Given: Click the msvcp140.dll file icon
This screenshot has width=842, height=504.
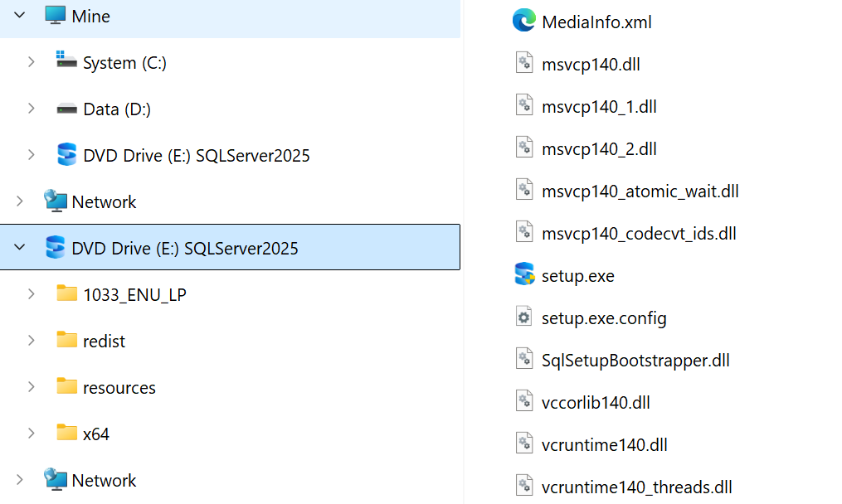Looking at the screenshot, I should 523,64.
